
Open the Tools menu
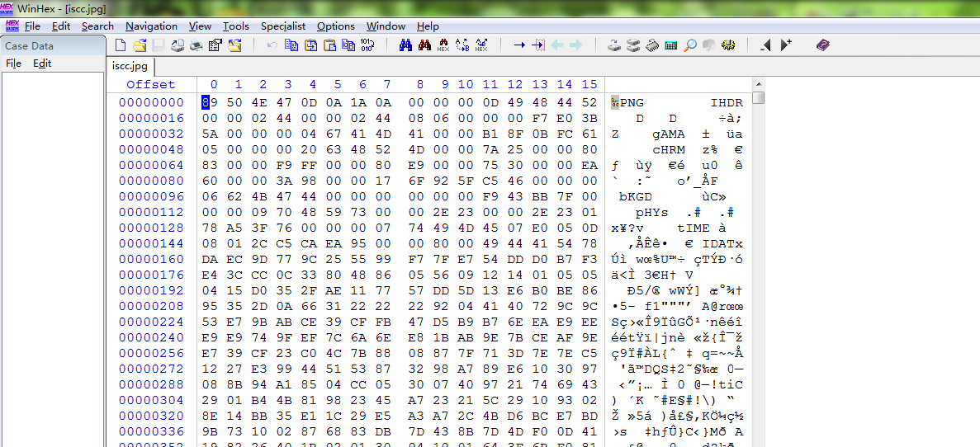235,26
